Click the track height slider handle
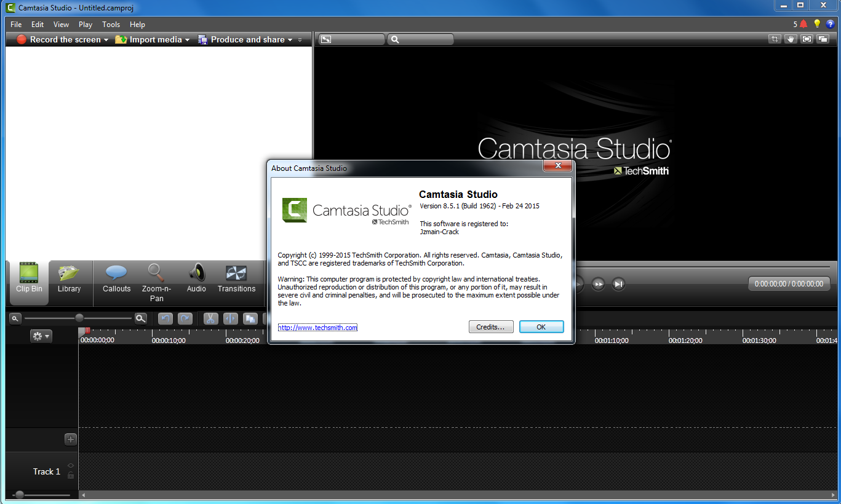841x504 pixels. click(x=20, y=495)
